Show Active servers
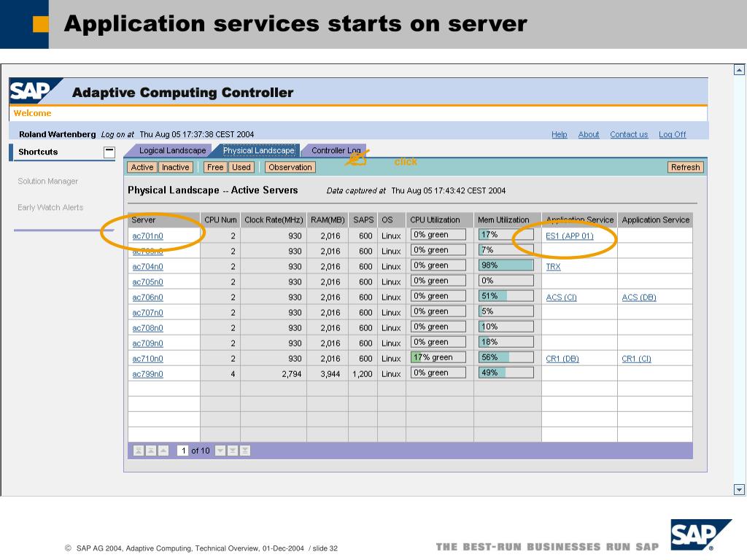 [x=142, y=167]
